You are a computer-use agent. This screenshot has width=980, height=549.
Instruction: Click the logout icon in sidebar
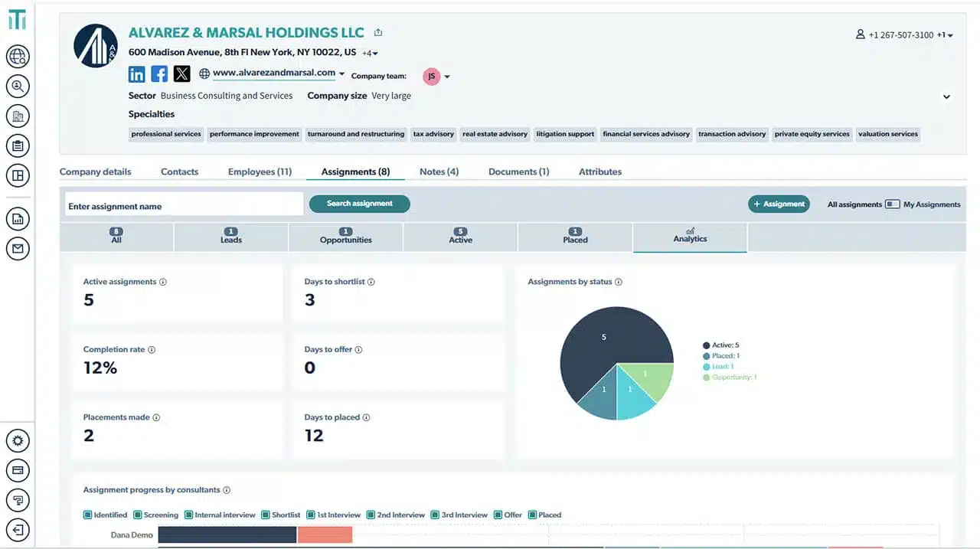18,529
